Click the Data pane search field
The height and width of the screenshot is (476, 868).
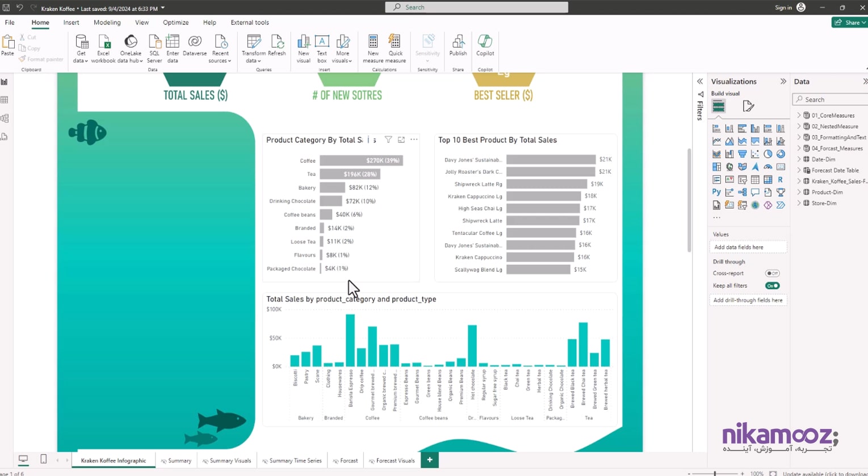(x=830, y=99)
